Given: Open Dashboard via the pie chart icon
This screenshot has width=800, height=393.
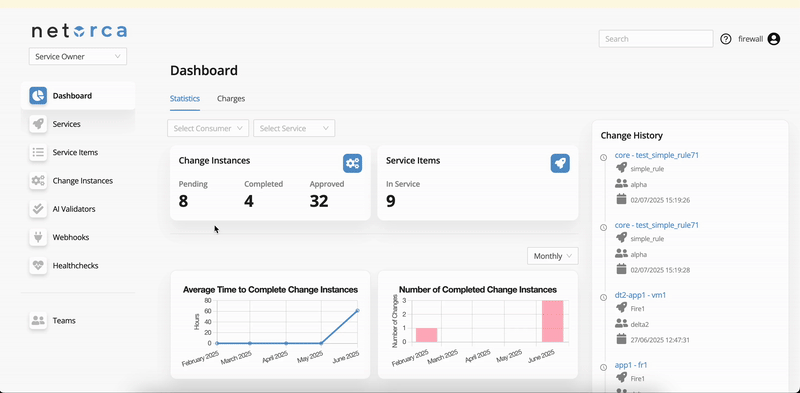Looking at the screenshot, I should pyautogui.click(x=38, y=95).
